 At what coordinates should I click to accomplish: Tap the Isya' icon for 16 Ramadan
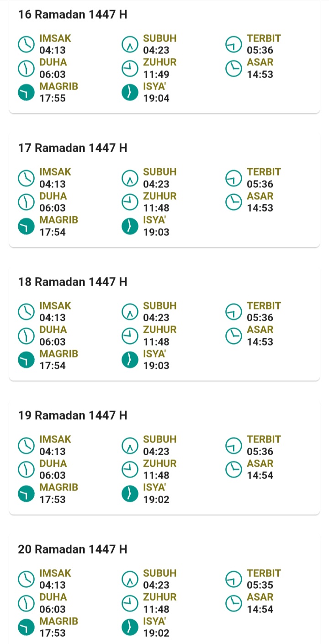(130, 92)
